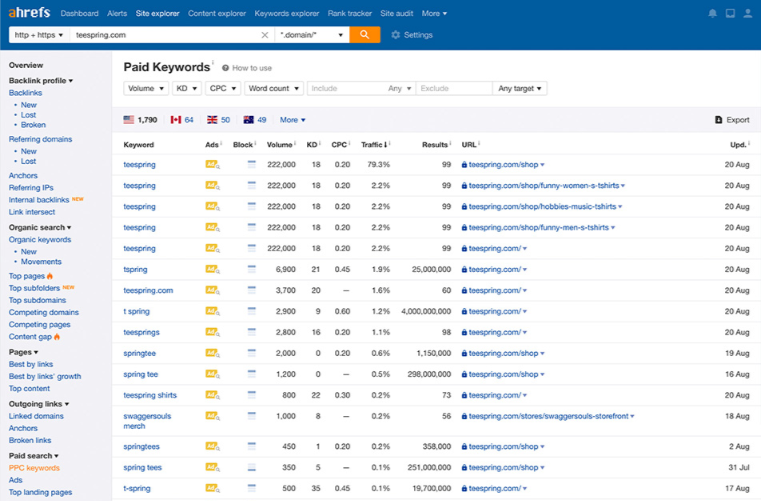Go to Site audit
This screenshot has height=501, width=762.
397,14
